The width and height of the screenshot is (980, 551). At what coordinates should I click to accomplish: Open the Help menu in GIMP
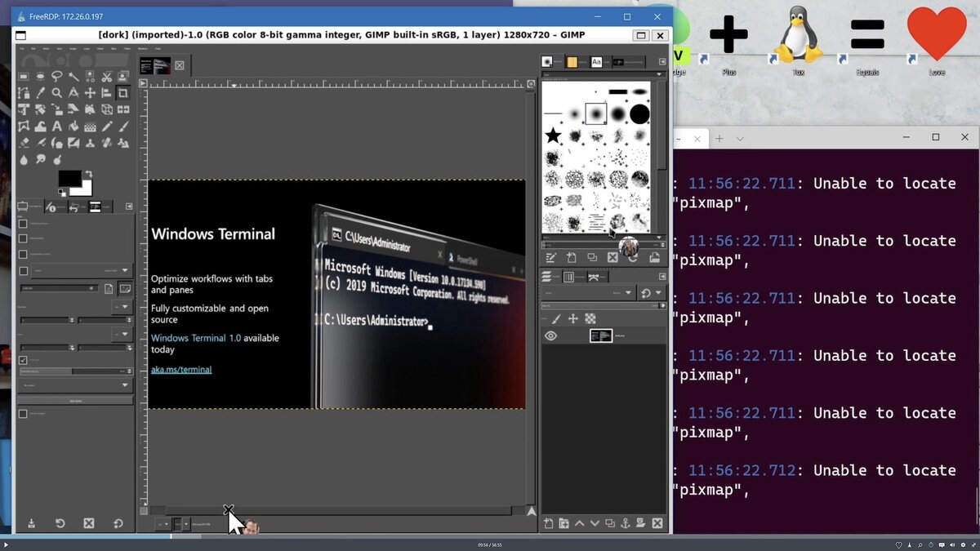(158, 49)
